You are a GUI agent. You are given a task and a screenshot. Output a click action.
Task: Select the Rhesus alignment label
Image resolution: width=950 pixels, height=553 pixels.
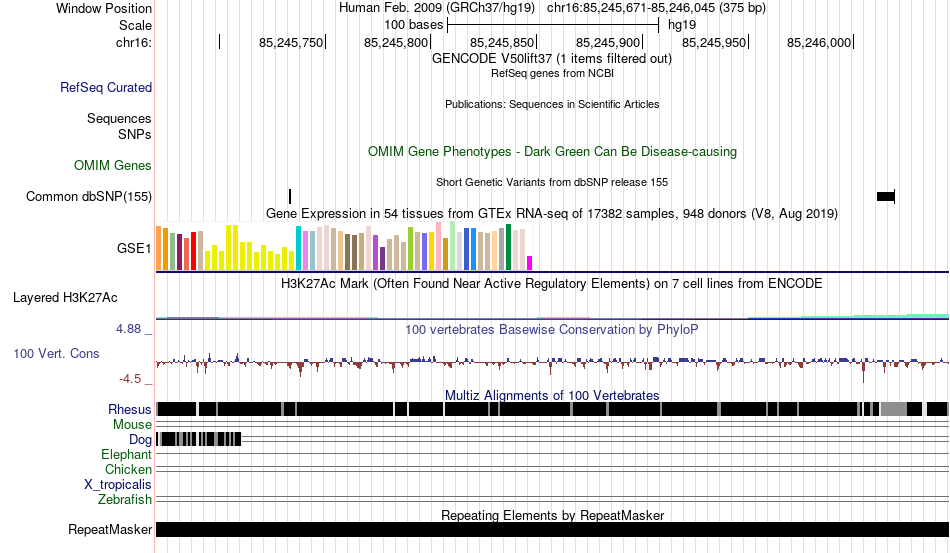[x=130, y=409]
